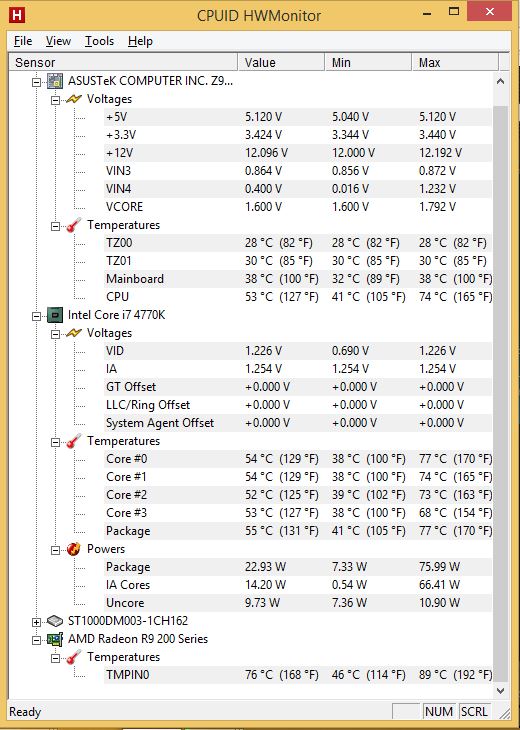This screenshot has width=520, height=730.
Task: Click the Powers flame icon
Action: [x=74, y=549]
